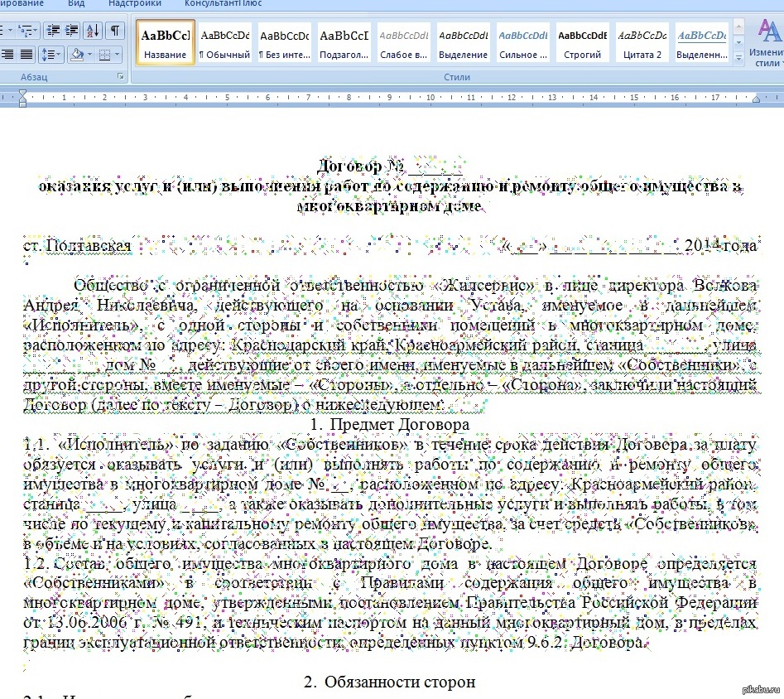Switch to the Надстройки tab

point(134,4)
